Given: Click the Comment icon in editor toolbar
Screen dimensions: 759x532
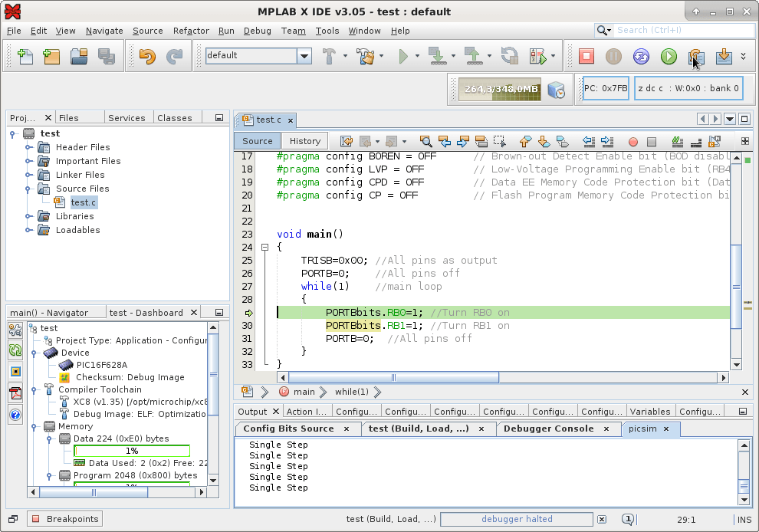Looking at the screenshot, I should [677, 141].
